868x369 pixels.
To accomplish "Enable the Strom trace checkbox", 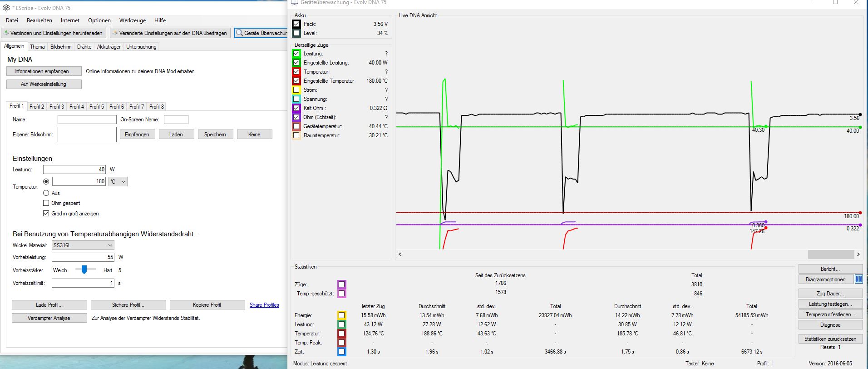I will [x=296, y=90].
